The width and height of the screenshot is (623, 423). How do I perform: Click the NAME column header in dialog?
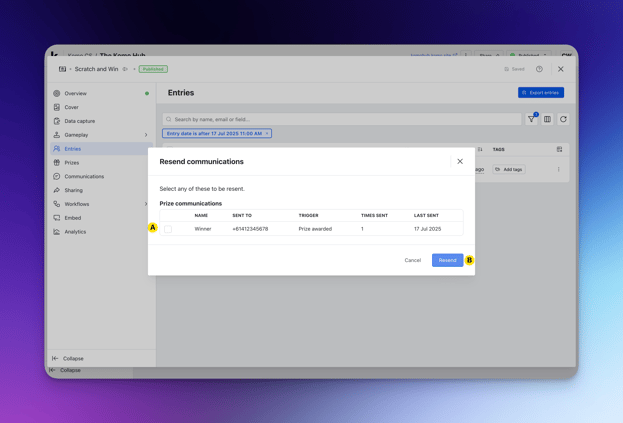(x=201, y=215)
